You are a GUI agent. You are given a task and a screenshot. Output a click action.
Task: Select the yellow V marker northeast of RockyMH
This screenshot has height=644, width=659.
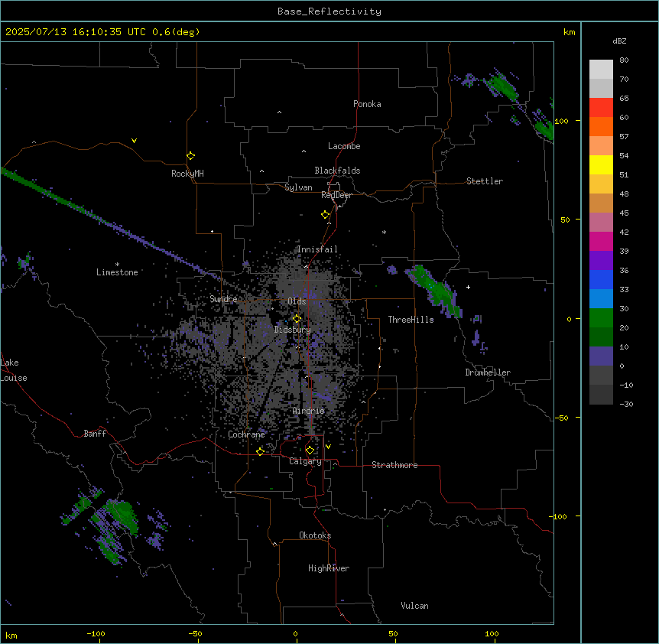point(134,141)
